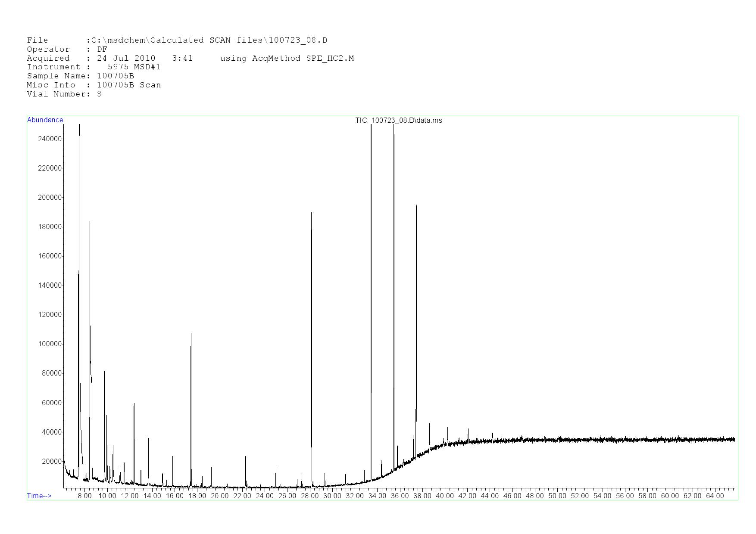Click the 240000 abundance tick label
The image size is (756, 534).
pyautogui.click(x=50, y=139)
